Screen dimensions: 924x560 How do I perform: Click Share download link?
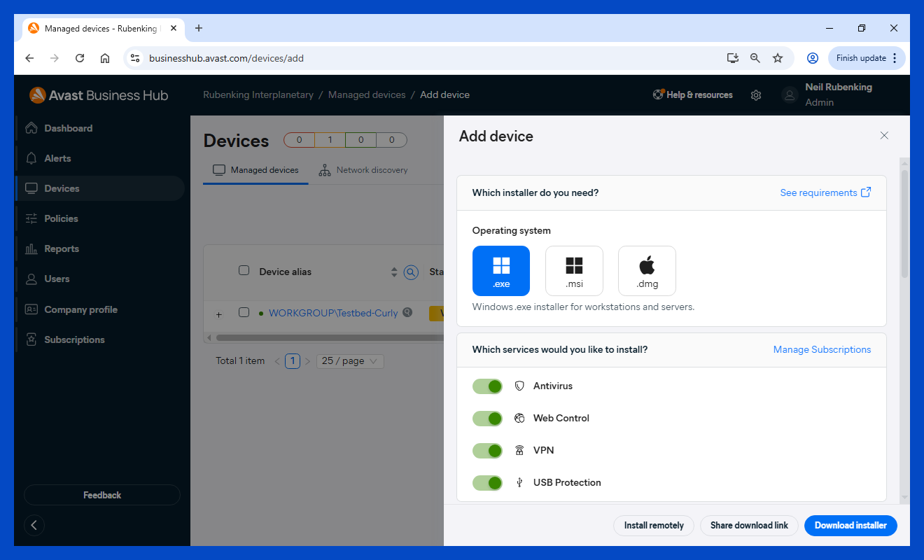(749, 526)
